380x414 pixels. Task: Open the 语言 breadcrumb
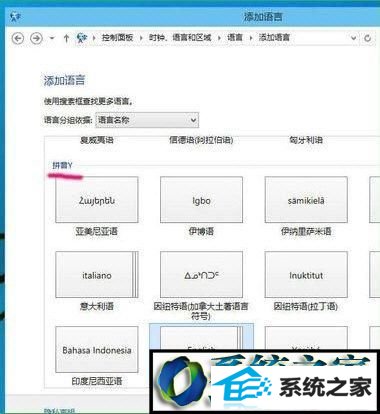235,37
